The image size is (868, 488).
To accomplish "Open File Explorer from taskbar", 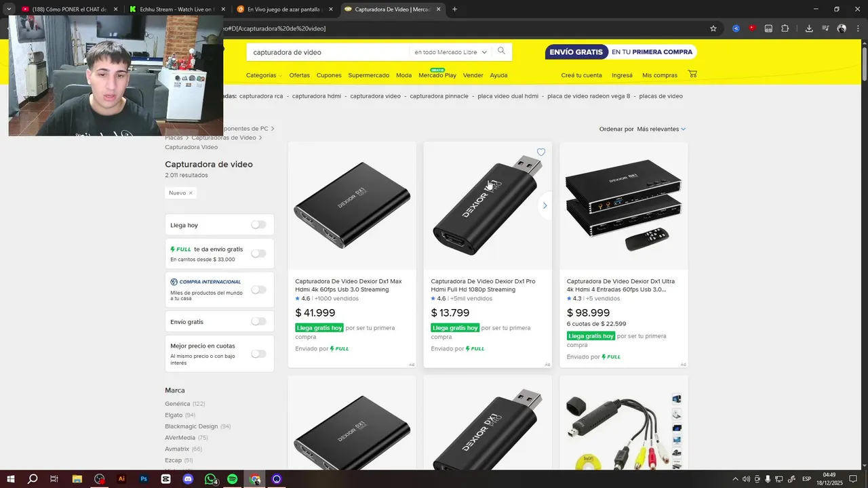I will [x=77, y=479].
